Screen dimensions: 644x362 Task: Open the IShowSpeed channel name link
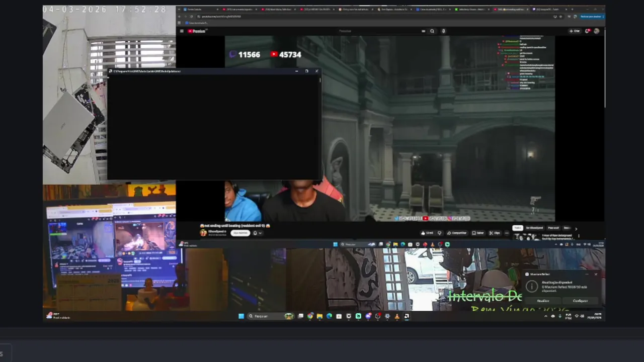click(x=217, y=231)
